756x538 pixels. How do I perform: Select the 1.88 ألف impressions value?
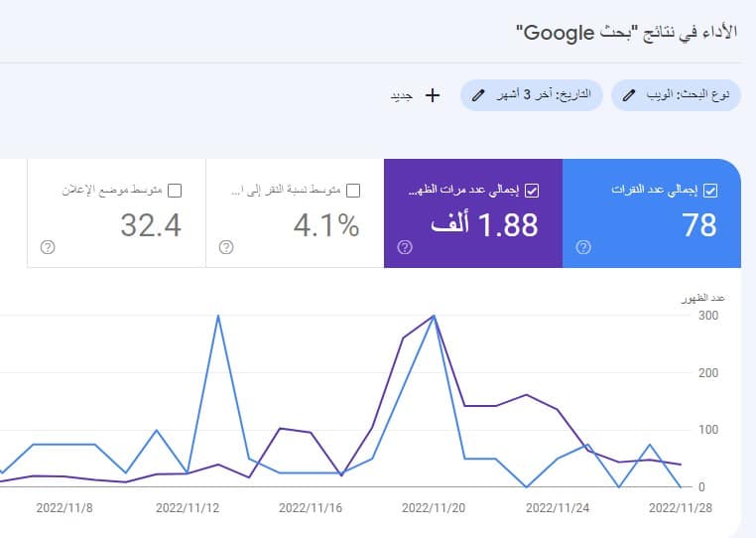485,225
